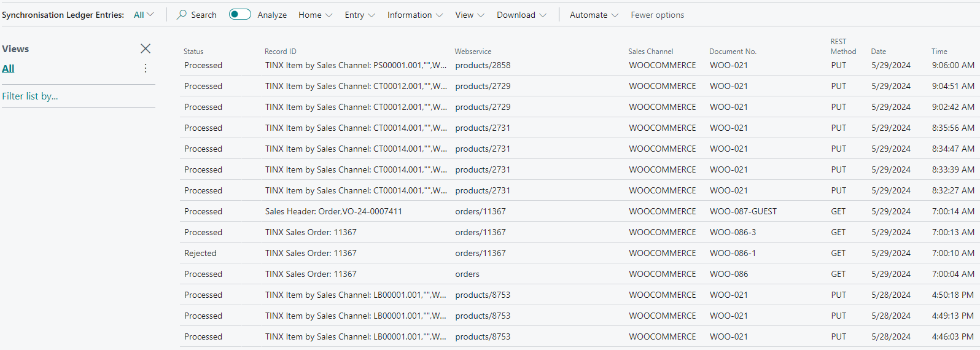Open Sales Header: Order,VO-24-0007411 record
The height and width of the screenshot is (350, 980).
[333, 211]
